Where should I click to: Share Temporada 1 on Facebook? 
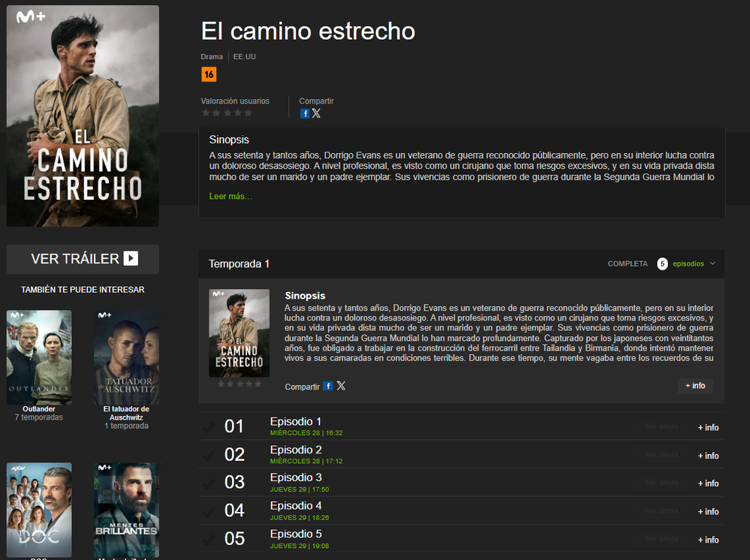tap(327, 386)
